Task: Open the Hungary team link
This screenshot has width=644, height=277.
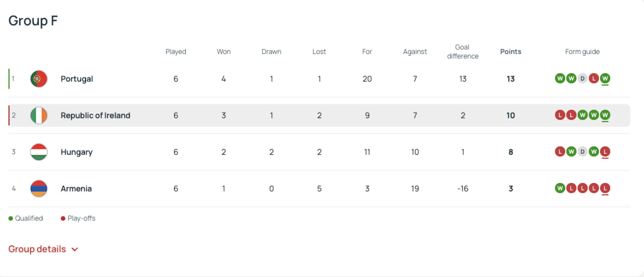Action: (x=76, y=152)
